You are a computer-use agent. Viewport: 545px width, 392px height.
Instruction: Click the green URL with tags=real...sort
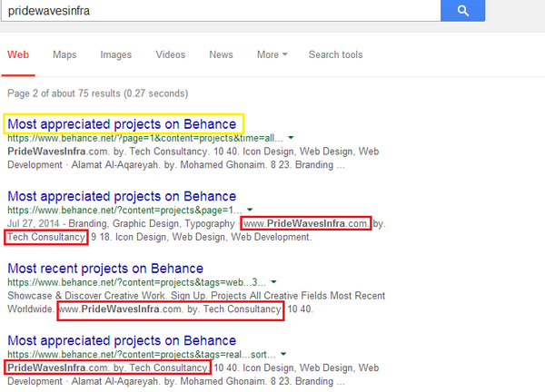142,355
